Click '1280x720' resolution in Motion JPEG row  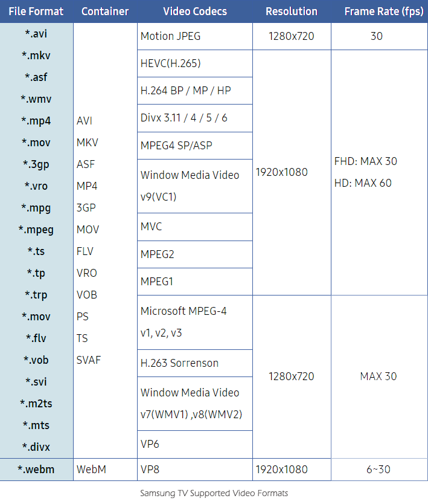pos(292,36)
